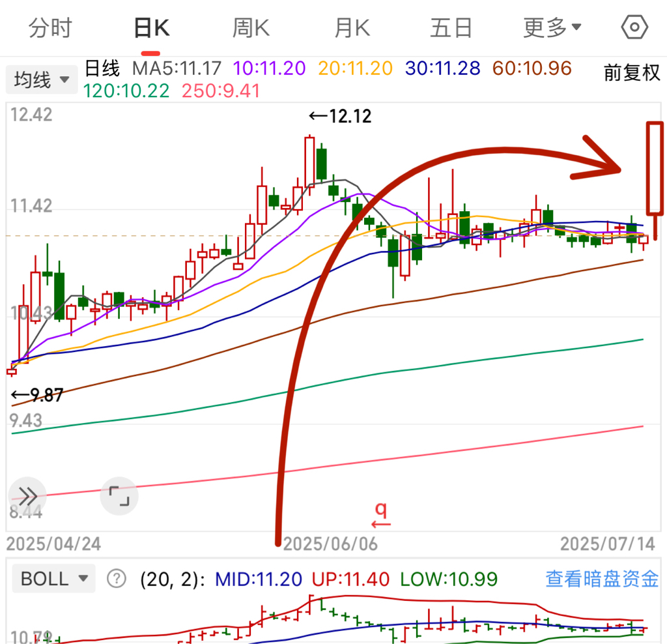
Task: Click the BOLL LOW:10.99 value
Action: click(x=449, y=579)
